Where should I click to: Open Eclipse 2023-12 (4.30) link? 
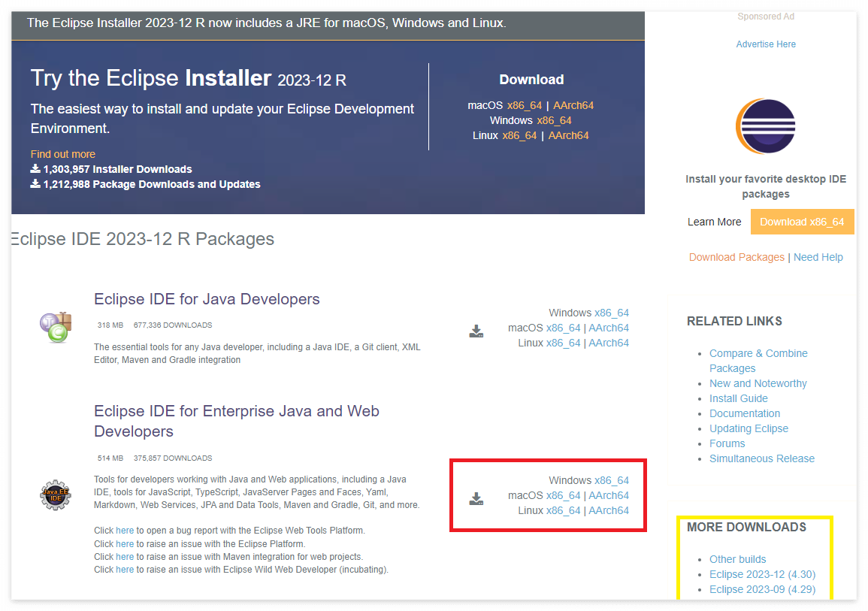pyautogui.click(x=762, y=574)
